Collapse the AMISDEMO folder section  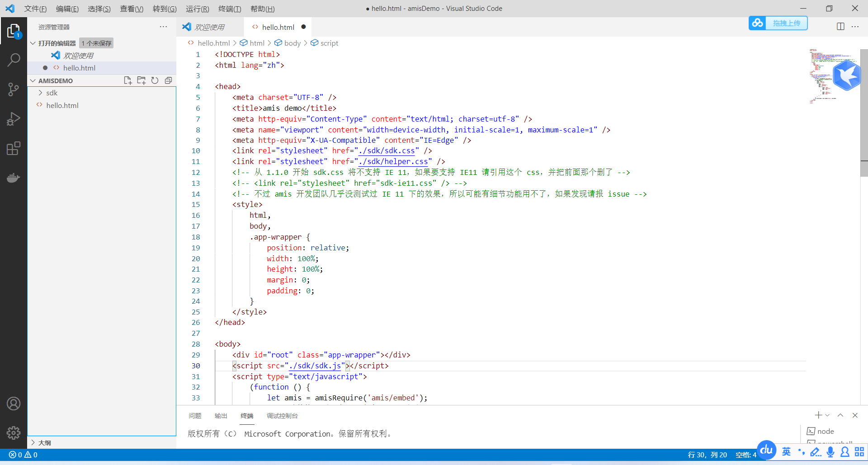(33, 80)
